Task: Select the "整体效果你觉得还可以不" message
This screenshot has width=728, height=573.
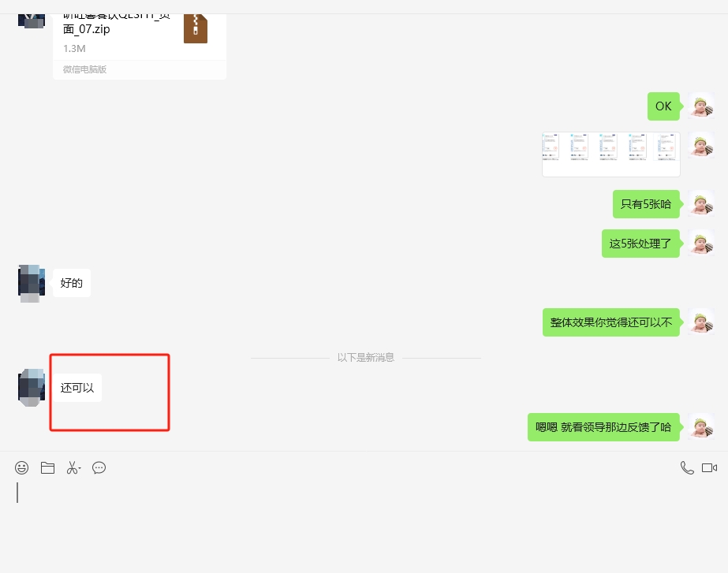Action: tap(610, 322)
